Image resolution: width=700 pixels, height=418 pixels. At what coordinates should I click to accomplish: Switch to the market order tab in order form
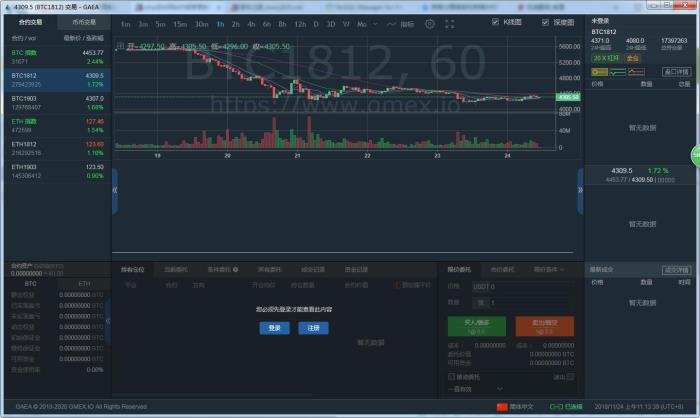point(502,269)
